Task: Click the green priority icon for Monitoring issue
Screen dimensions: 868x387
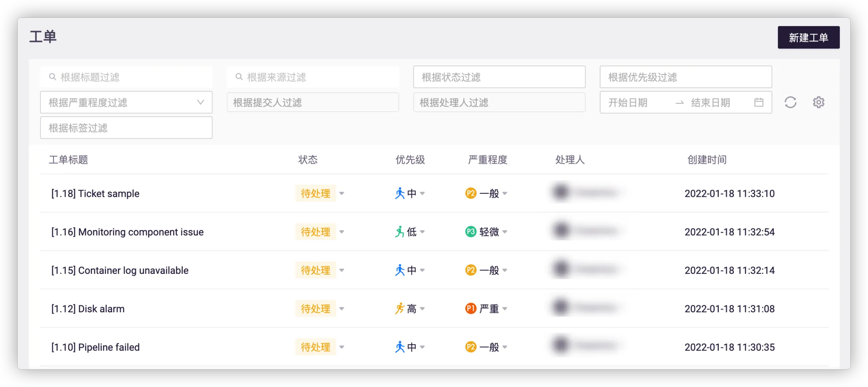Action: coord(399,232)
